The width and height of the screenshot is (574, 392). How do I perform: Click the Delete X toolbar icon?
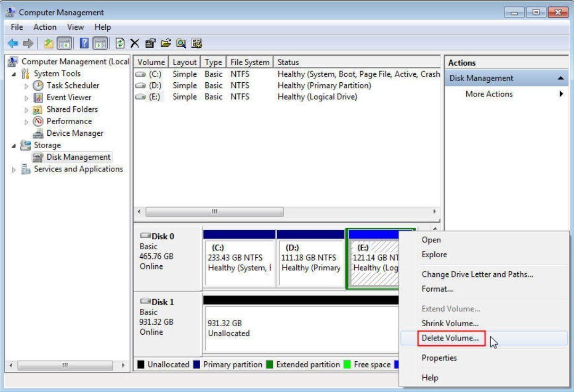134,43
